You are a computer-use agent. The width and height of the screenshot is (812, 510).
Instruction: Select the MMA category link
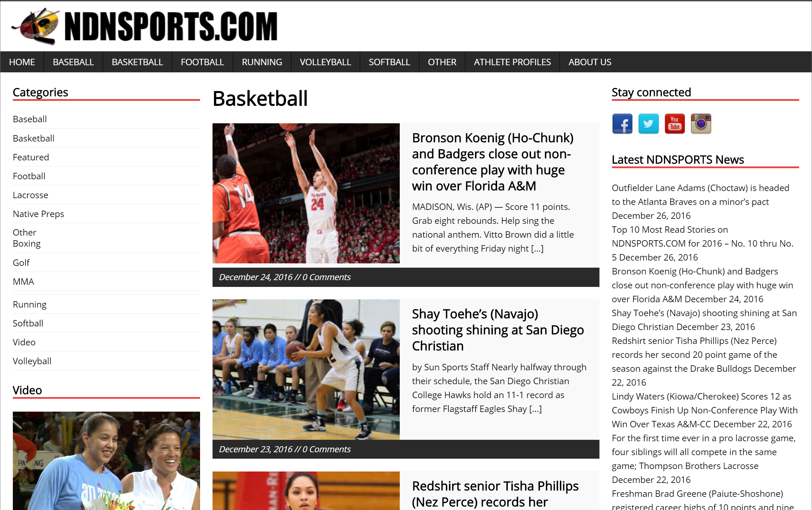[x=24, y=282]
